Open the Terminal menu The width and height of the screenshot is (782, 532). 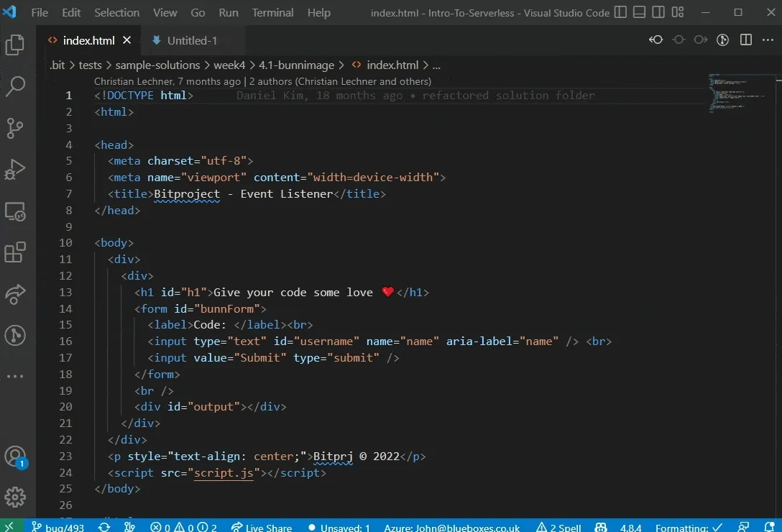coord(272,12)
